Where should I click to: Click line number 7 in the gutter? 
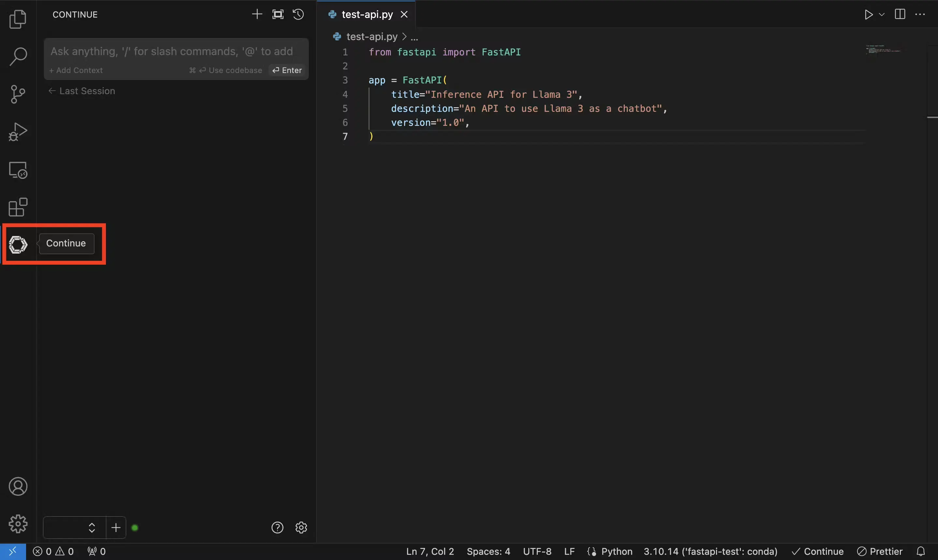[x=345, y=137]
